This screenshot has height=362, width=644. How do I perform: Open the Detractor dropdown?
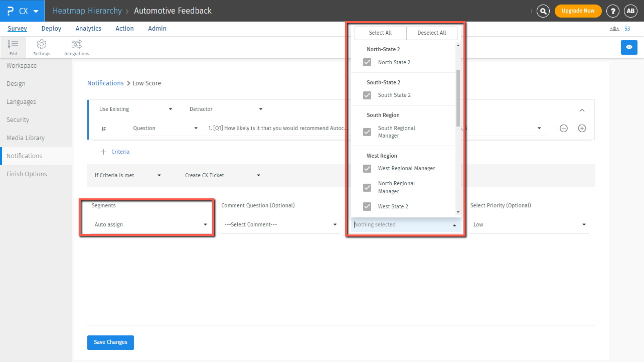(x=226, y=109)
